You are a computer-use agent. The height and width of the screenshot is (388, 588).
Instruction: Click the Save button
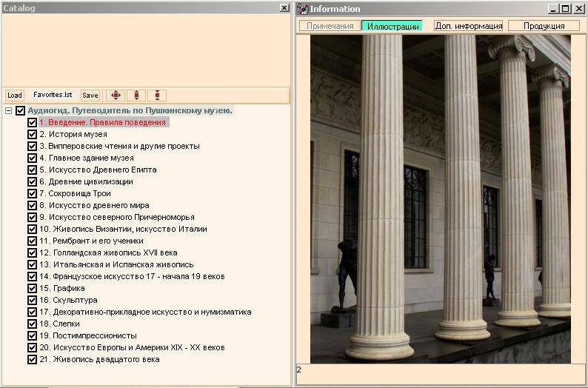(x=90, y=96)
